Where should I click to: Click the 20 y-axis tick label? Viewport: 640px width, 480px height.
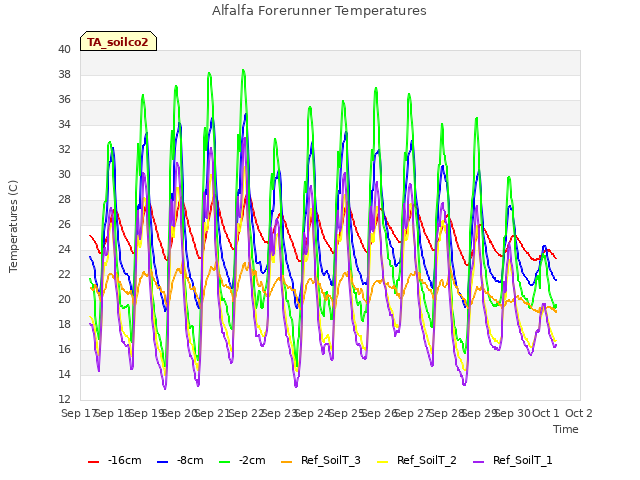64,299
